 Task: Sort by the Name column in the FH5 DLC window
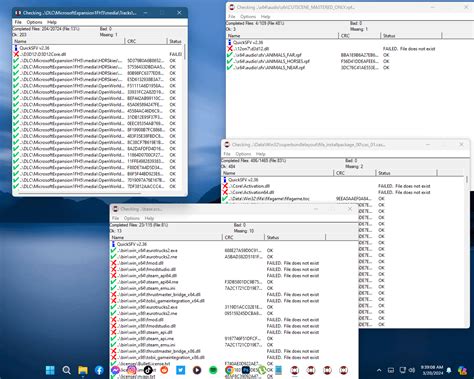[69, 41]
